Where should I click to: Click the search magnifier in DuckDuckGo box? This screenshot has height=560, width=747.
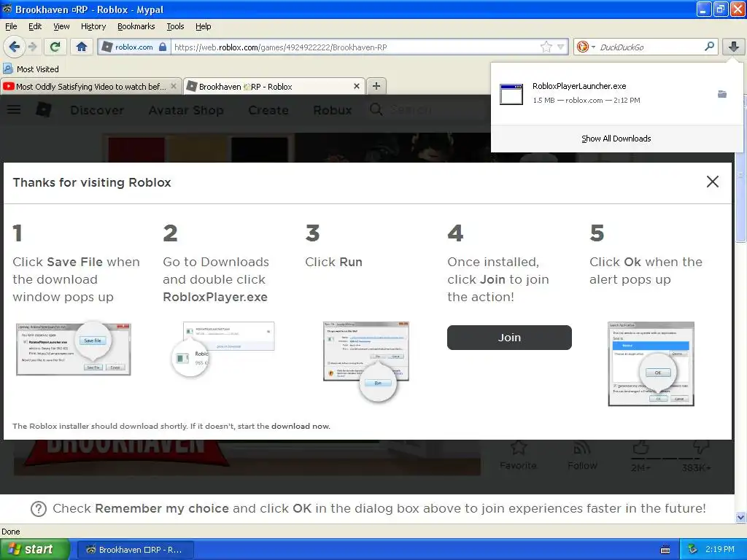(709, 47)
